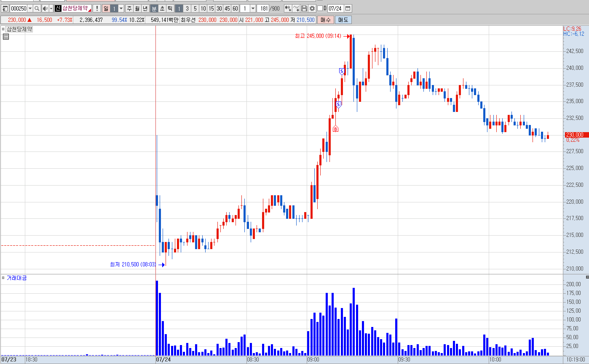This screenshot has height=364, width=589.
Task: Click the save chart floppy disk icon
Action: click(x=304, y=8)
